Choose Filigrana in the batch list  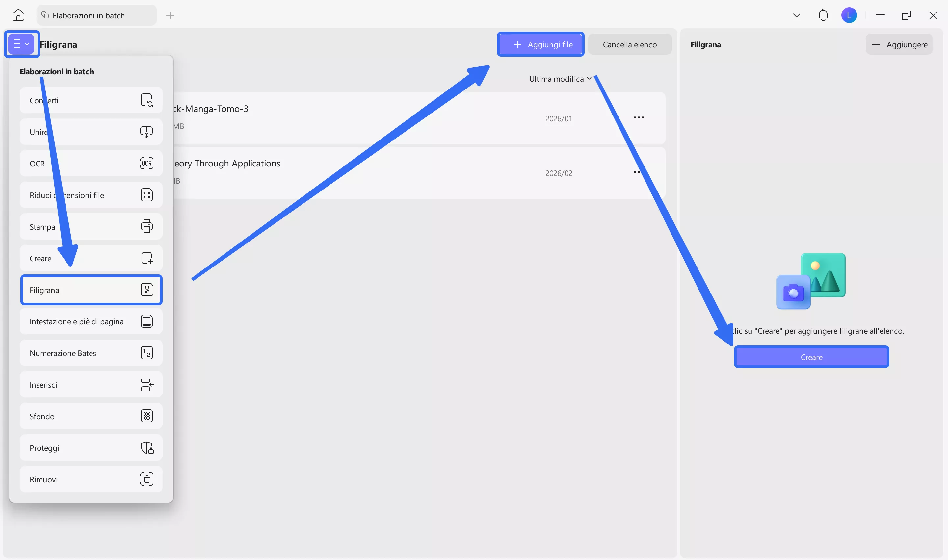[x=91, y=290]
